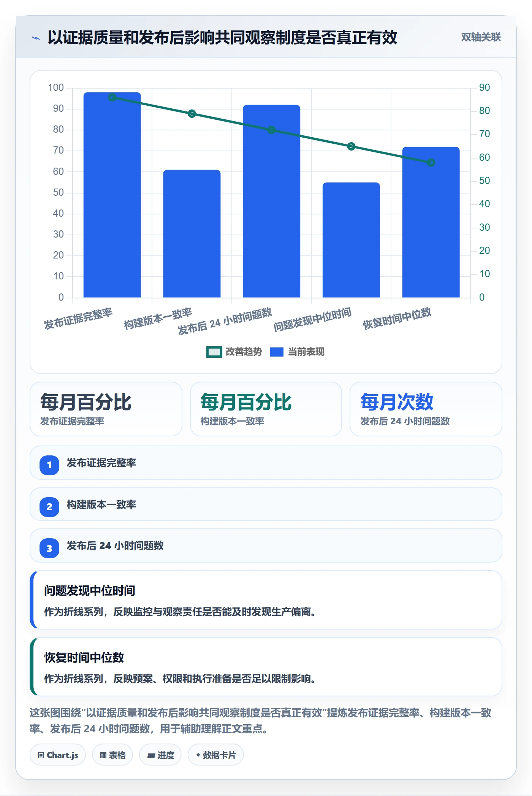Click the chart x-axis label 发布证据完整率

78,319
